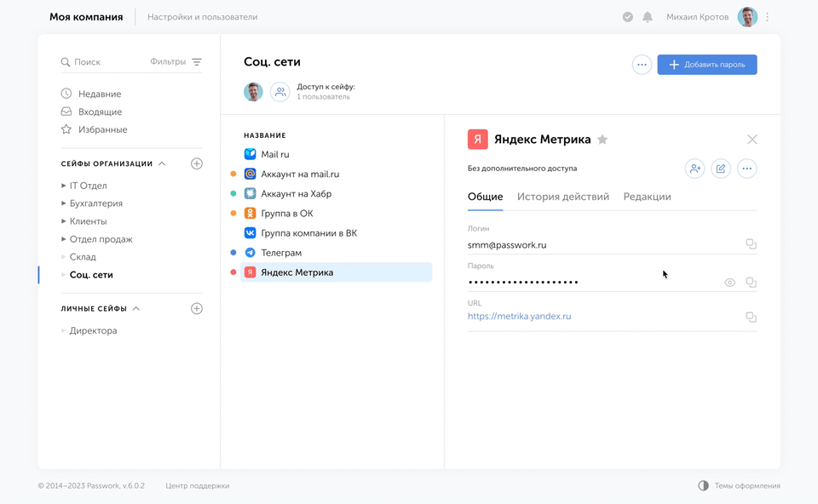Open the edit password pencil icon
Viewport: 818px width, 504px height.
click(x=721, y=169)
